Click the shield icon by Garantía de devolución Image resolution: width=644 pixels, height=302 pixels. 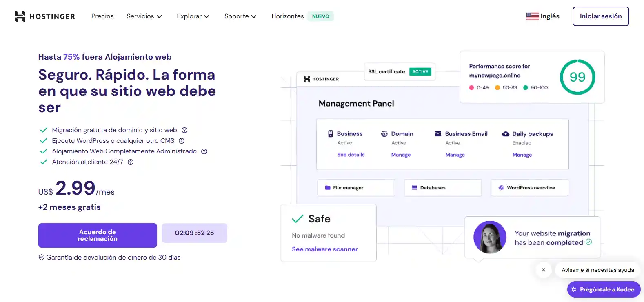click(x=41, y=258)
